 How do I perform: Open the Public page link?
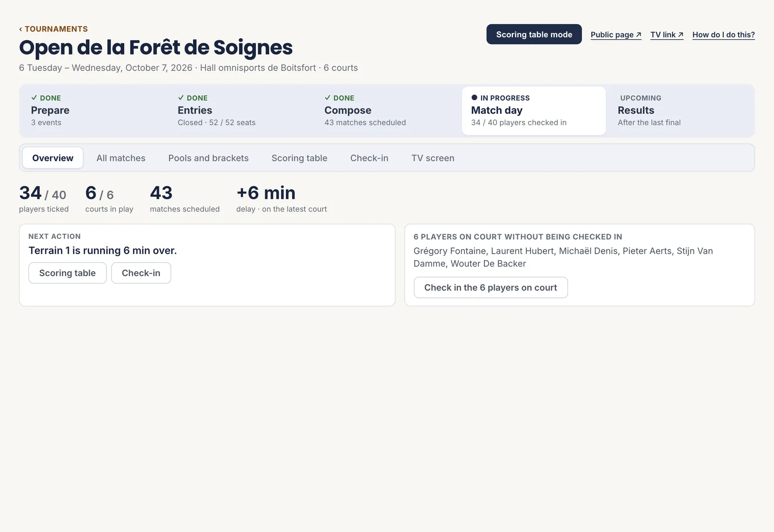pyautogui.click(x=616, y=35)
